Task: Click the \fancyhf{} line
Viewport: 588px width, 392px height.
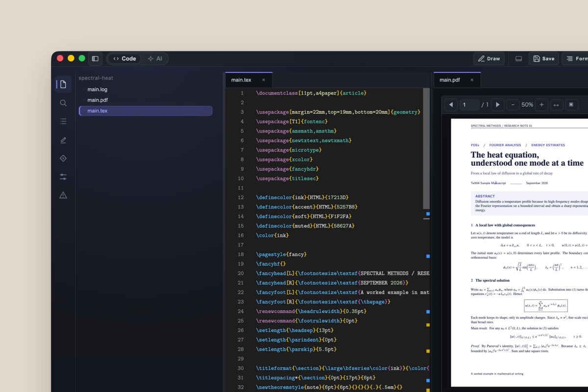Action: (x=271, y=264)
